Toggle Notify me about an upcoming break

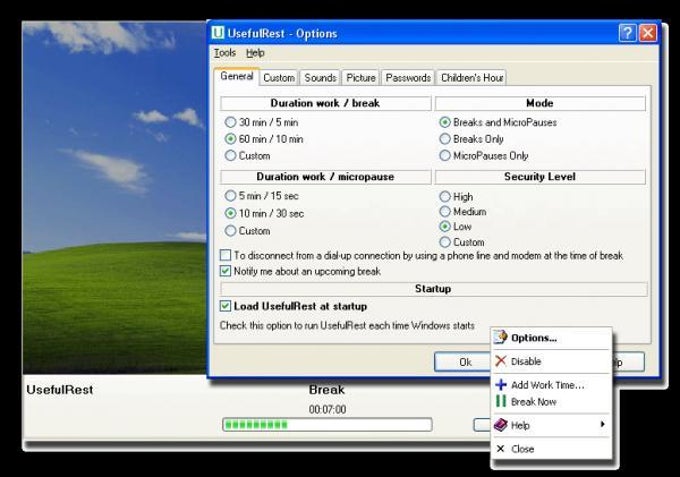pyautogui.click(x=225, y=271)
